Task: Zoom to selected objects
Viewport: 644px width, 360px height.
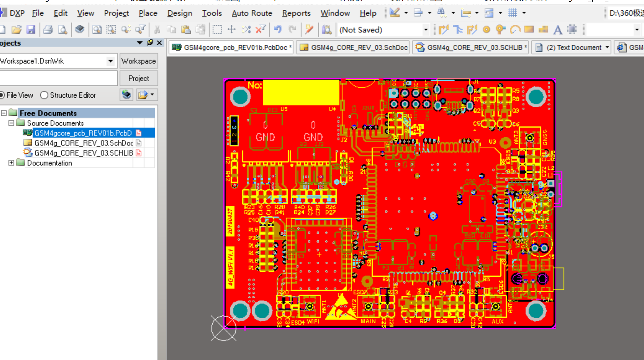Action: point(126,29)
